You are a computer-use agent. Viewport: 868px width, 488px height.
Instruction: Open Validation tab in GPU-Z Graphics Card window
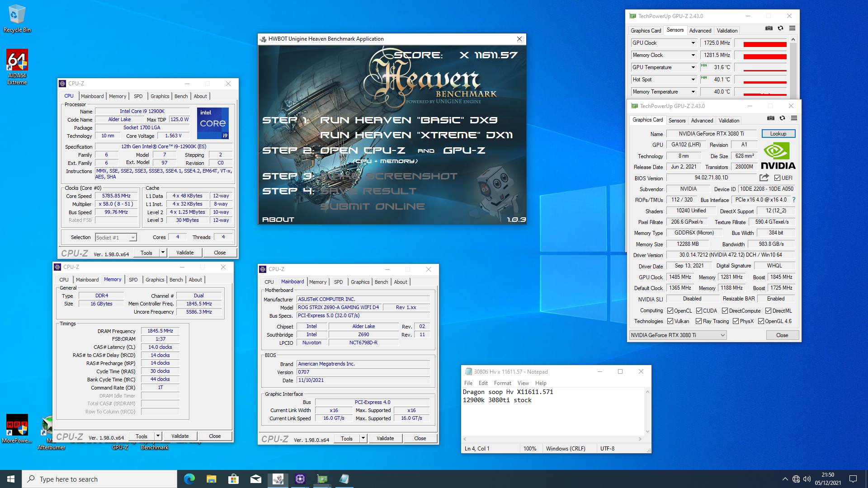tap(729, 121)
